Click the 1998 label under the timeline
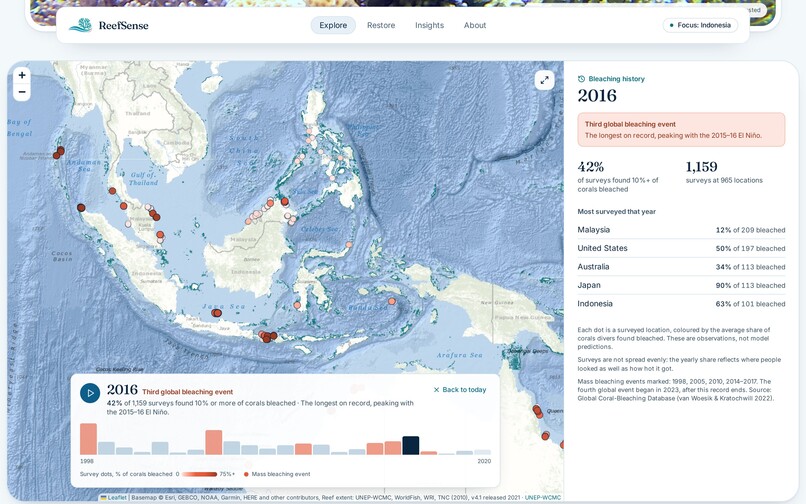This screenshot has height=504, width=806. (87, 461)
